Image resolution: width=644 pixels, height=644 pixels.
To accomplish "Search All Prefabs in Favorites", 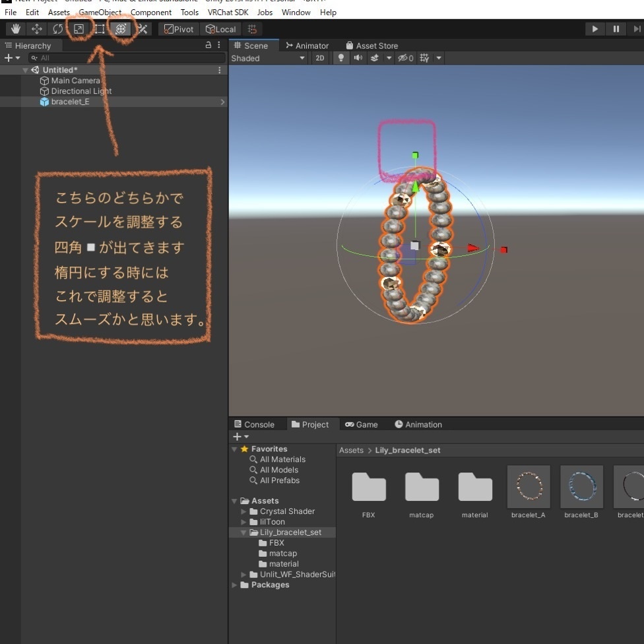I will 274,480.
